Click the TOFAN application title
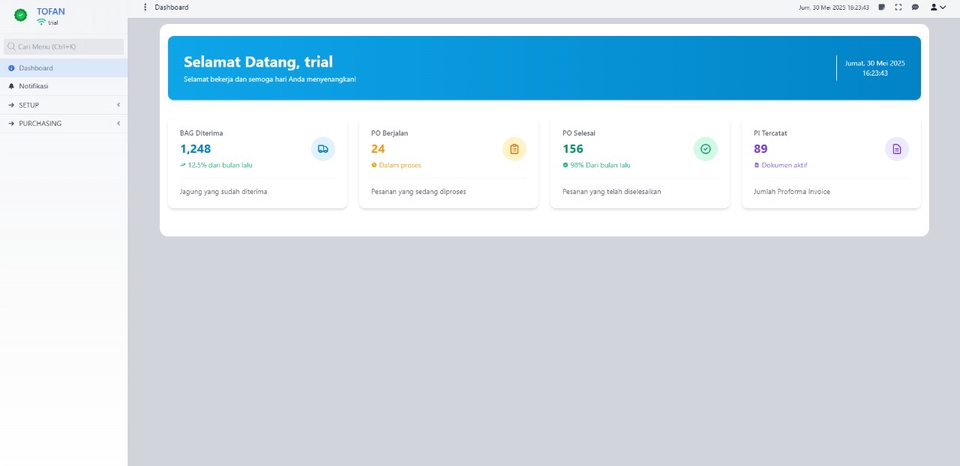The width and height of the screenshot is (960, 466). point(51,11)
